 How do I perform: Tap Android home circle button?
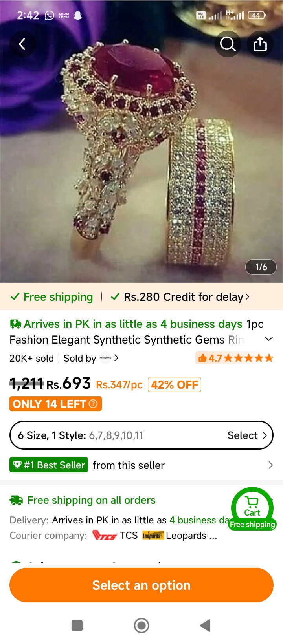[x=141, y=626]
